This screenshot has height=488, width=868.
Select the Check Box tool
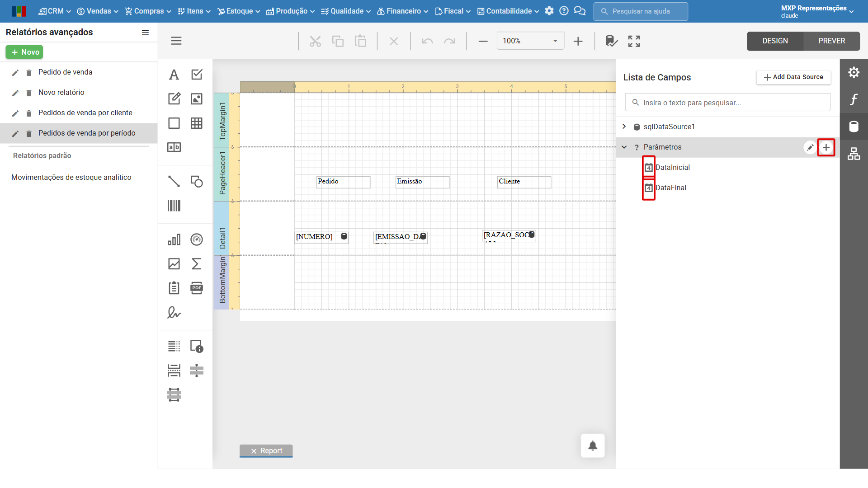pyautogui.click(x=197, y=75)
